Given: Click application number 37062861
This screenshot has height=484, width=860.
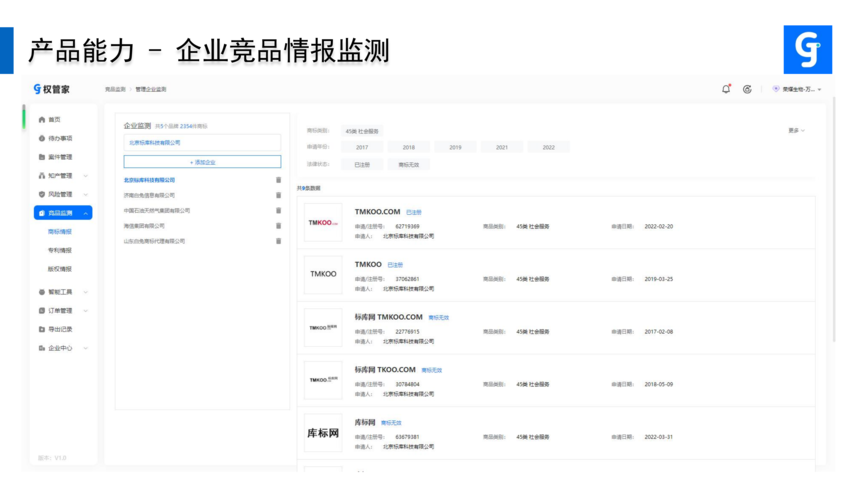Looking at the screenshot, I should (408, 279).
